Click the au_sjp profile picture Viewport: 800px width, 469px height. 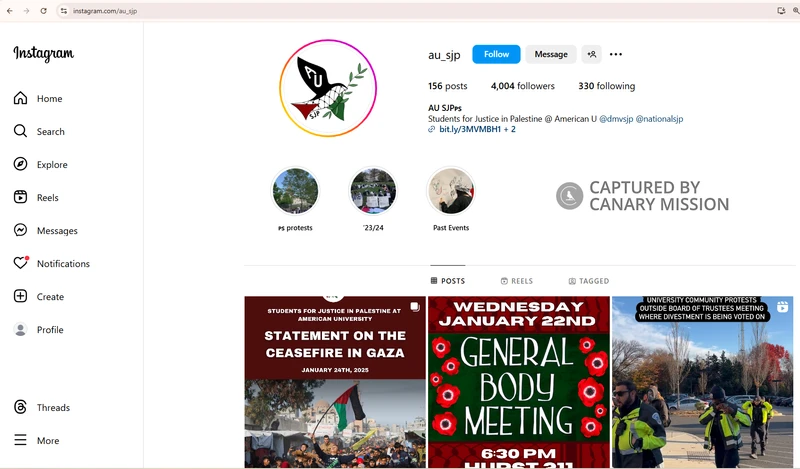328,88
